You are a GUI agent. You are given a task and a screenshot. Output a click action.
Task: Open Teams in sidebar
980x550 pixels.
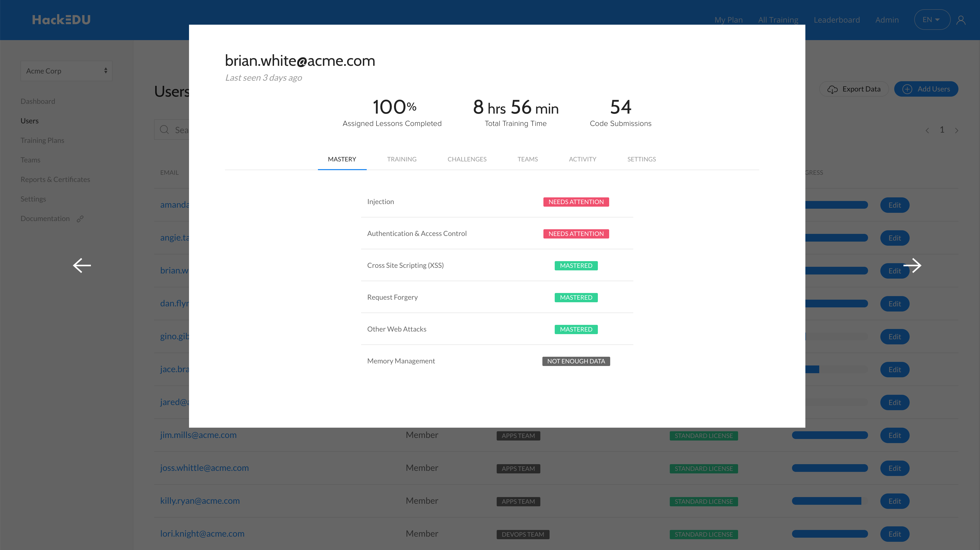pos(31,160)
